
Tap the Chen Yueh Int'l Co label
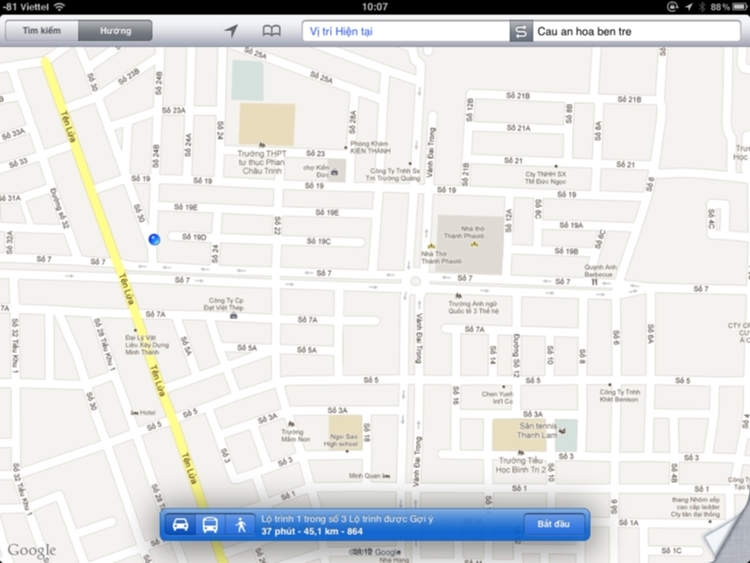(497, 397)
